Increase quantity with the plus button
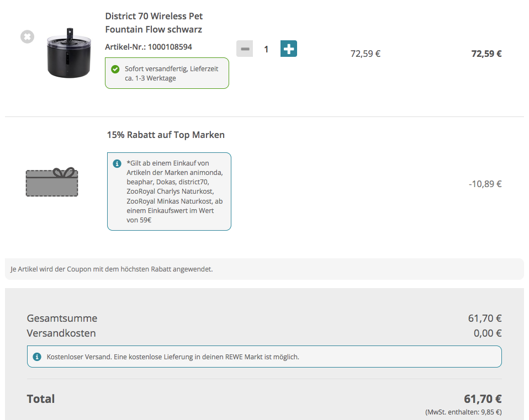The width and height of the screenshot is (529, 420). [x=288, y=49]
